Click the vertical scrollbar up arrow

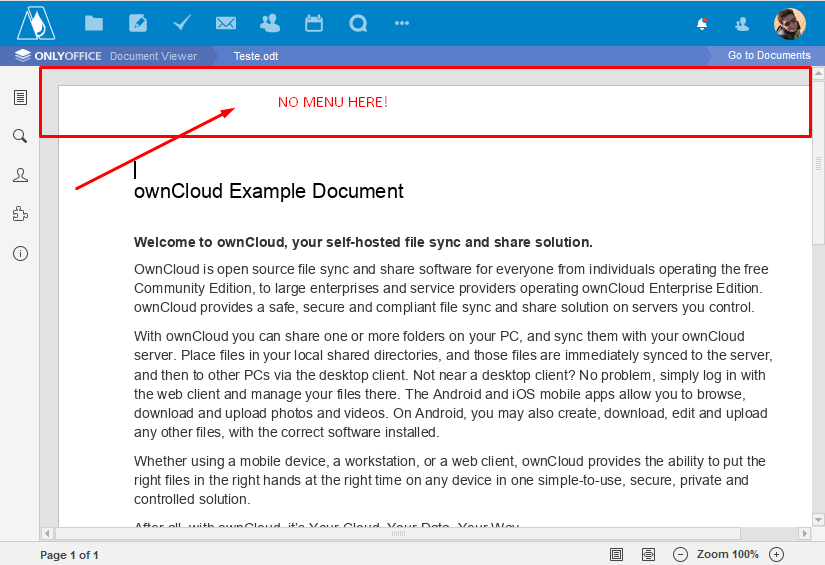[818, 73]
